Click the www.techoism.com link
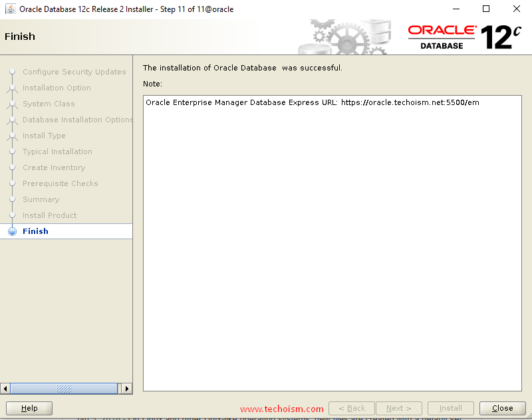Image resolution: width=532 pixels, height=420 pixels. point(282,409)
